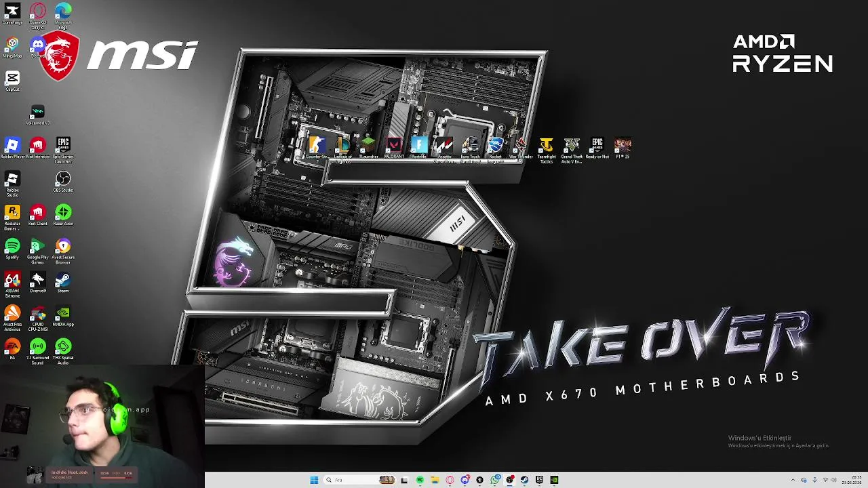Open Steam from the taskbar
This screenshot has height=488, width=868.
click(524, 480)
